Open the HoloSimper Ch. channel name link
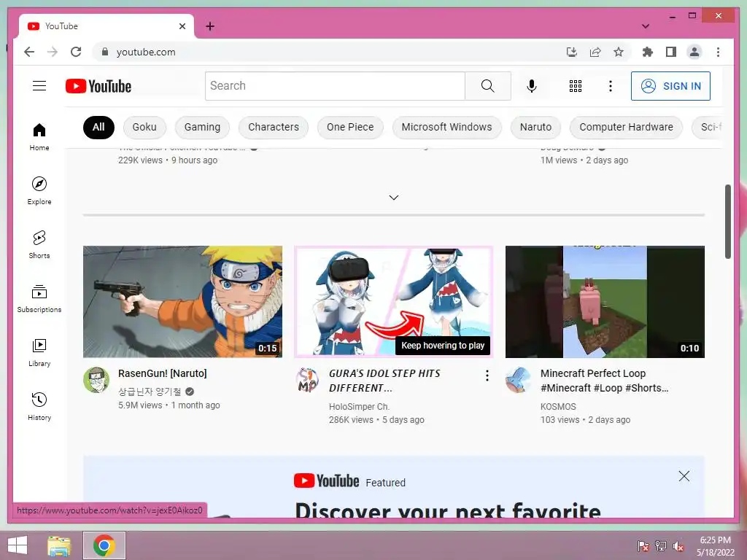The height and width of the screenshot is (560, 747). point(359,407)
